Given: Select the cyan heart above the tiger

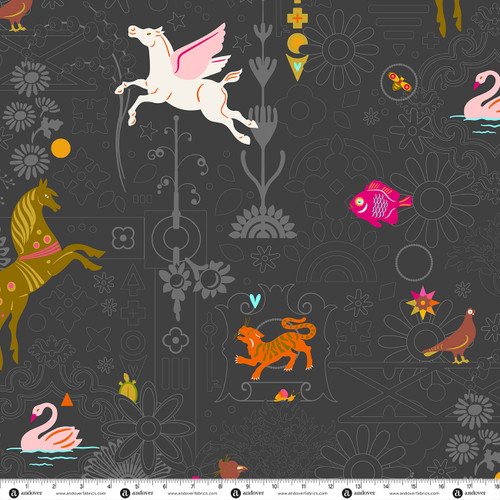Looking at the screenshot, I should (255, 300).
